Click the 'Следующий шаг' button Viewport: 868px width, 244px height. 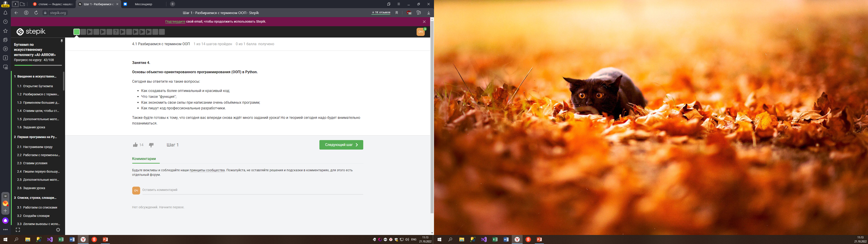[x=341, y=145]
